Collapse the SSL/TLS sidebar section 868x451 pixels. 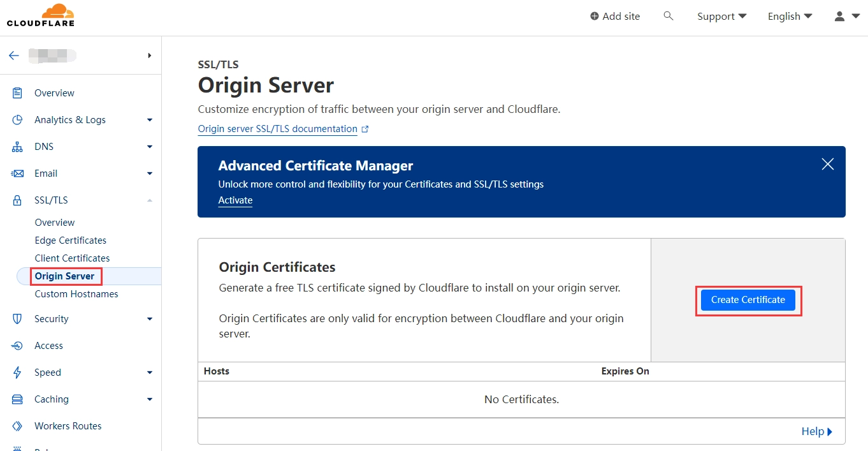[149, 200]
